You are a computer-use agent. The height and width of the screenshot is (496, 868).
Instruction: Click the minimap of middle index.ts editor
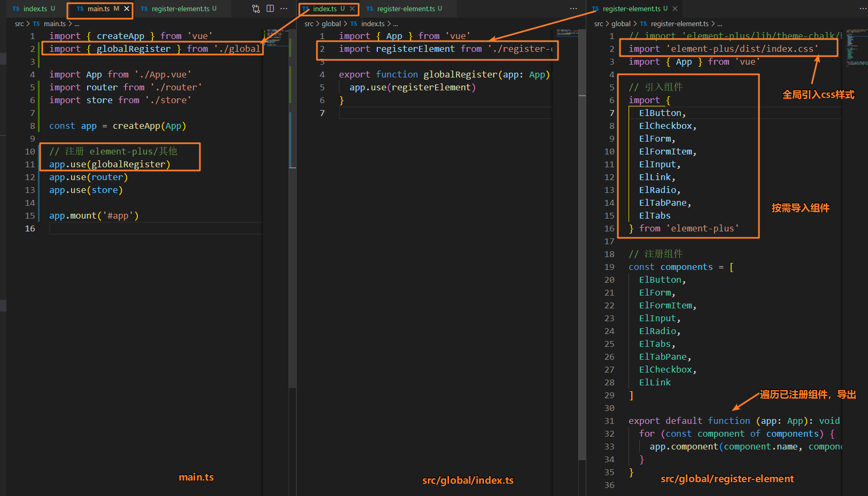click(x=568, y=33)
